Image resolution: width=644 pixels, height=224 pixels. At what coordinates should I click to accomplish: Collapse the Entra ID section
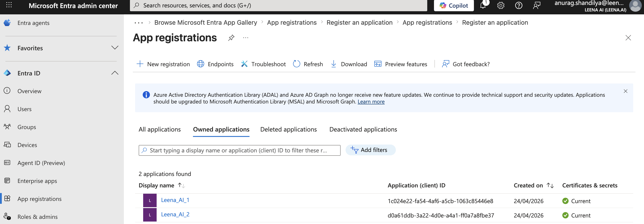115,73
